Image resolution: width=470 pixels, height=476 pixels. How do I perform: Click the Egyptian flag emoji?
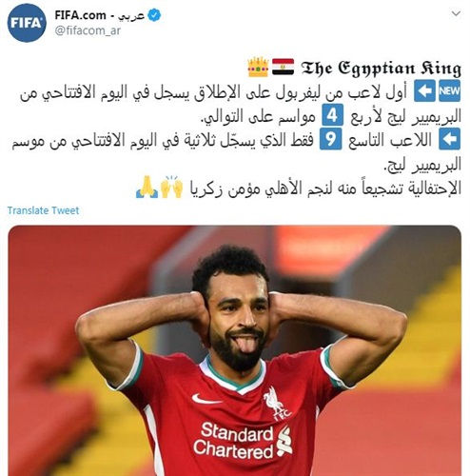[284, 67]
